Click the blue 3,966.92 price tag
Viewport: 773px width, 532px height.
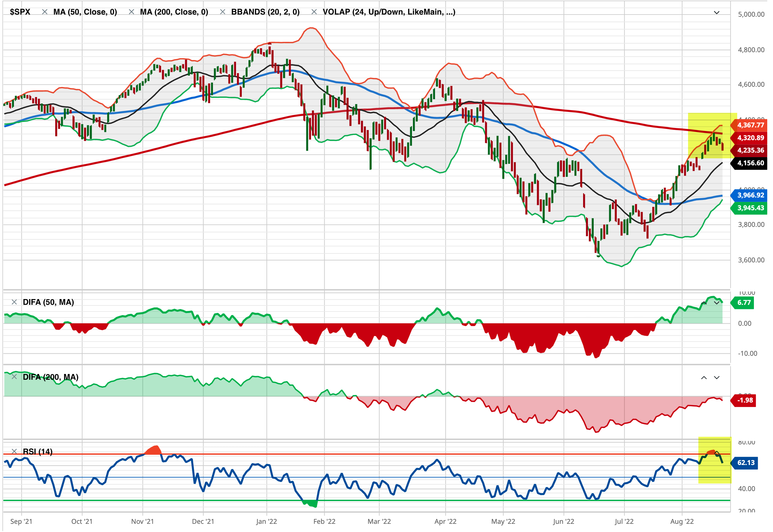(x=750, y=195)
